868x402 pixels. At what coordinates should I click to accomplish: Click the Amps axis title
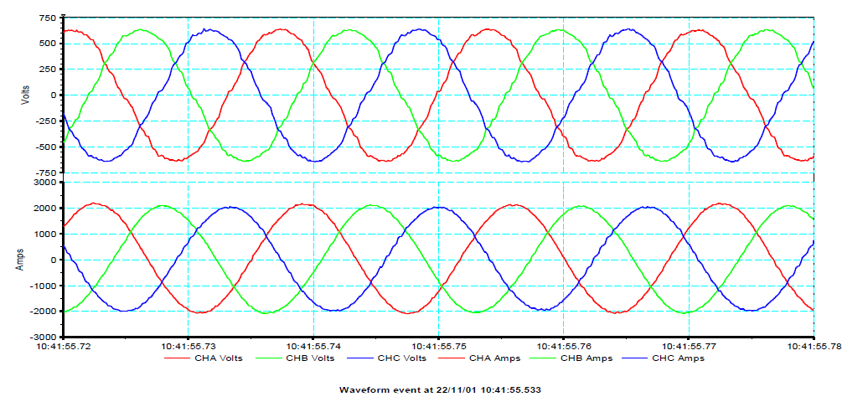(x=19, y=260)
